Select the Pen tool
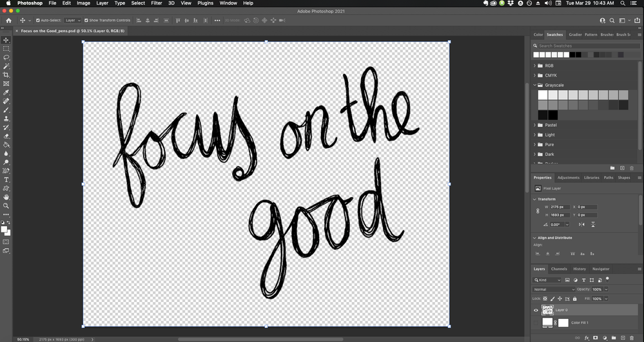Viewport: 644px width, 342px height. 6,171
